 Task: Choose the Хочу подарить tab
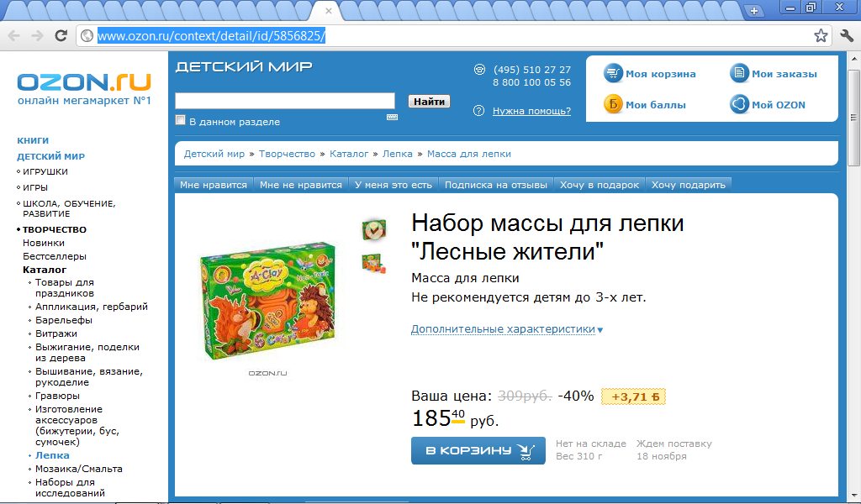[x=689, y=185]
